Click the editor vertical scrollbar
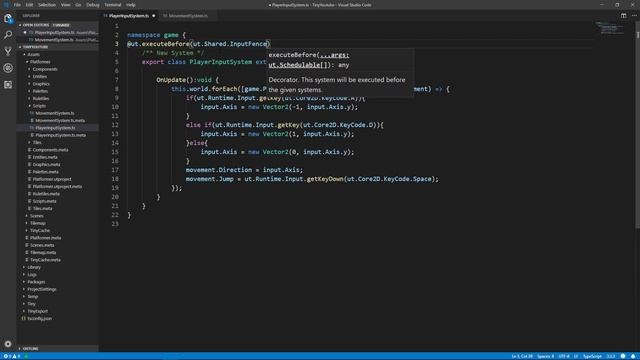 [638, 124]
